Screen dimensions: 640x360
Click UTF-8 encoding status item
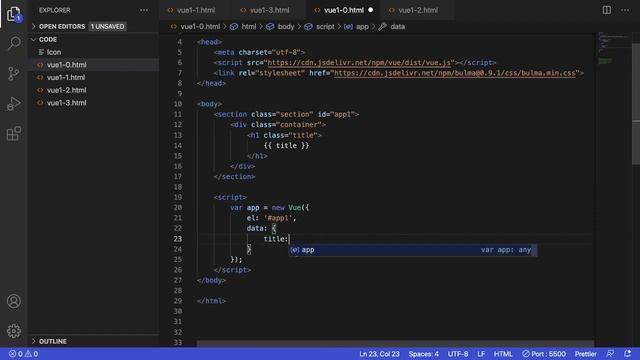click(x=458, y=354)
